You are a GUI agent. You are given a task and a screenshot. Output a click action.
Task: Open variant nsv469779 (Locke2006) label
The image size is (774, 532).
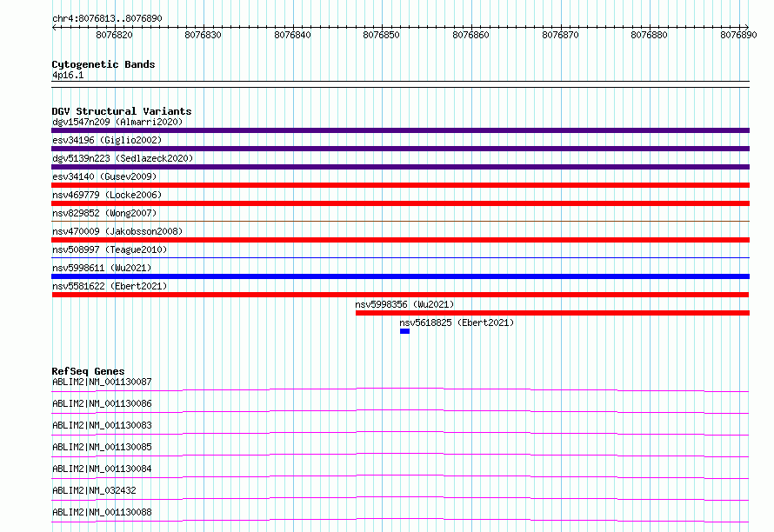pyautogui.click(x=107, y=195)
